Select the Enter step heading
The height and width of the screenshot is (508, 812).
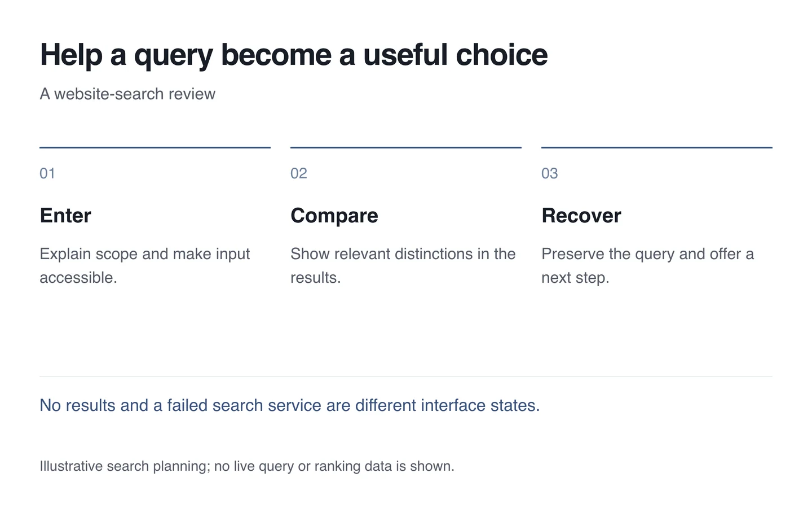click(65, 216)
